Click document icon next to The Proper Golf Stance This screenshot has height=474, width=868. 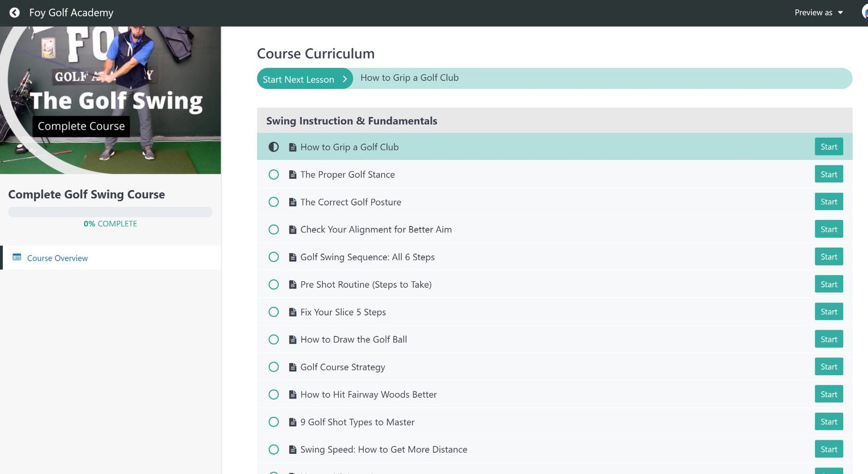pos(292,175)
